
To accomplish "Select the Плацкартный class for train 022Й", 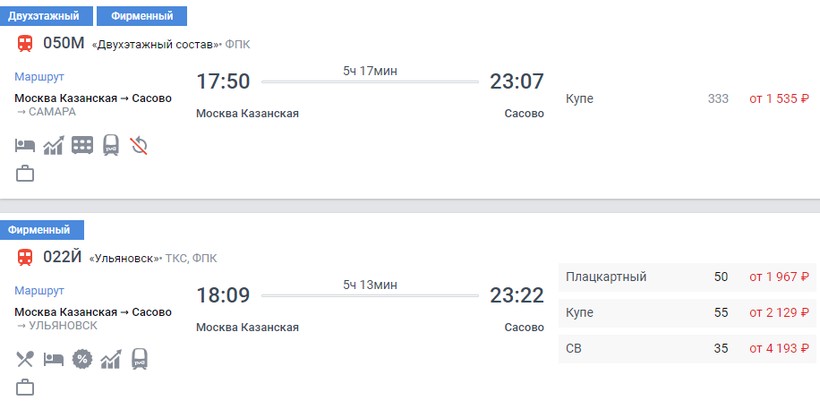I will coord(689,277).
